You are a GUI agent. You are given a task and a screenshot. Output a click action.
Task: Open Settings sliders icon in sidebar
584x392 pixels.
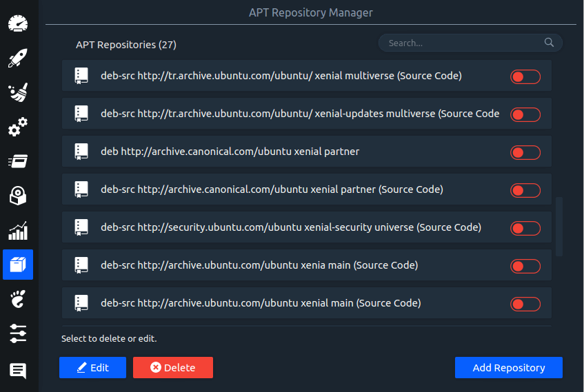[18, 333]
